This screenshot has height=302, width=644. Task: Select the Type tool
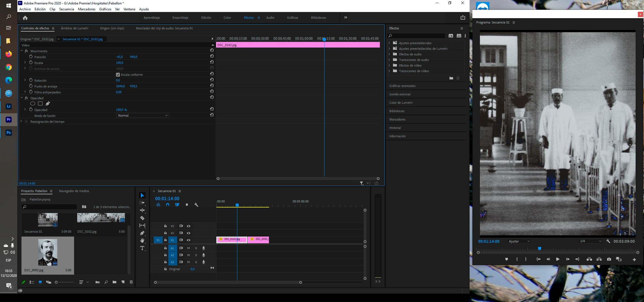142,248
